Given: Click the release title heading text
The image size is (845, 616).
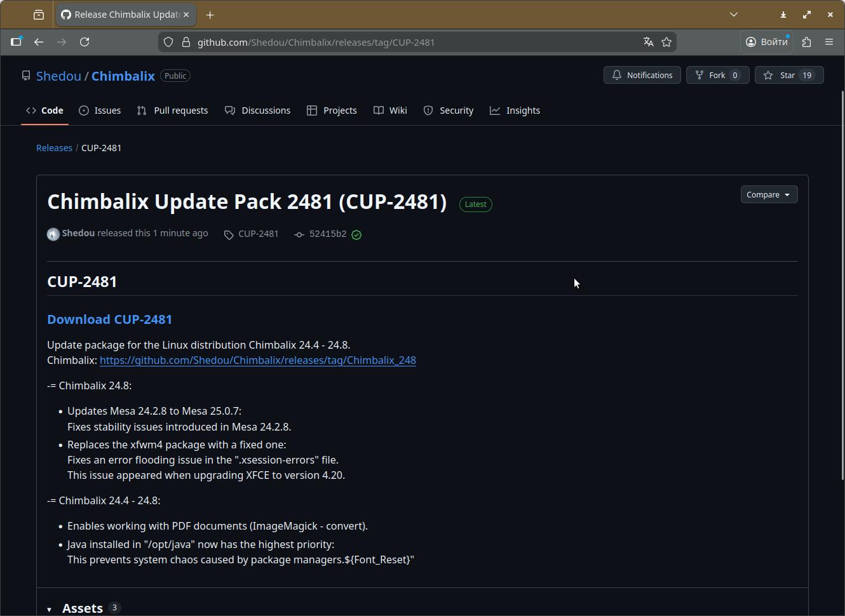Looking at the screenshot, I should tap(247, 202).
